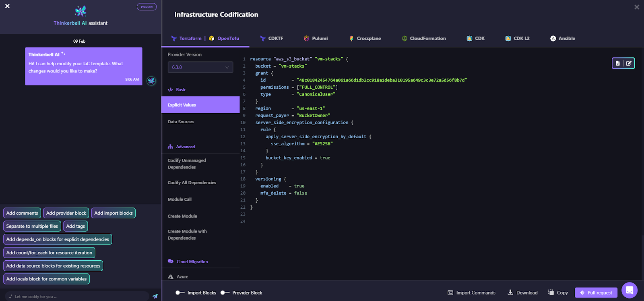Open the Crossplane tab
The height and width of the screenshot is (301, 644).
click(x=365, y=39)
